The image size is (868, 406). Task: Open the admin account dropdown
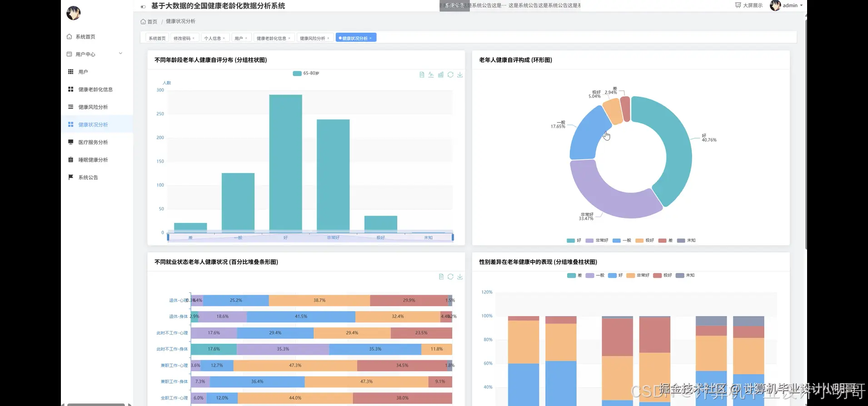(787, 5)
